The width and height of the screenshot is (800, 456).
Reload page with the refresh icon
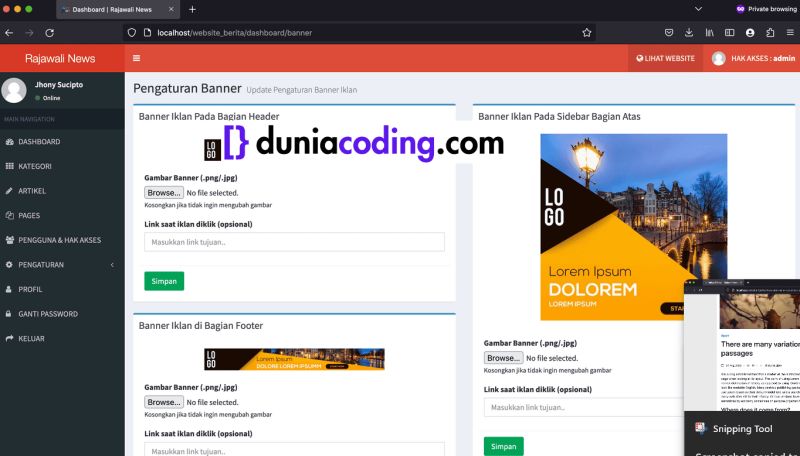pos(49,33)
